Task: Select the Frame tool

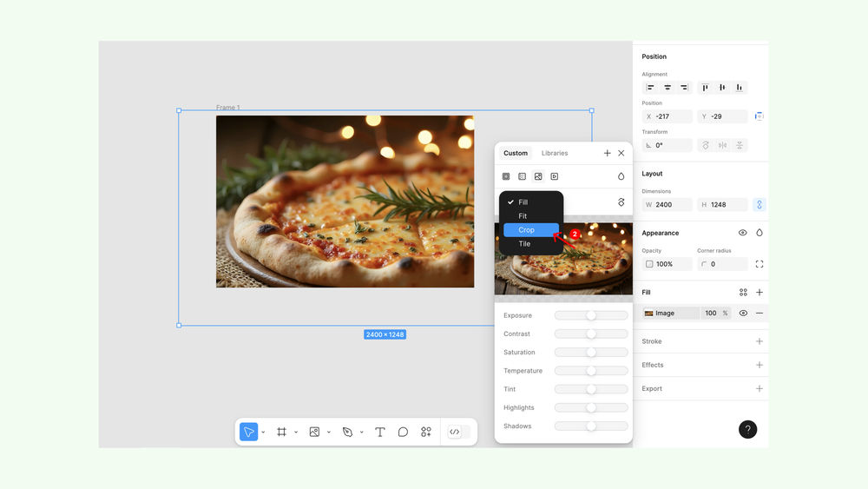Action: point(281,432)
